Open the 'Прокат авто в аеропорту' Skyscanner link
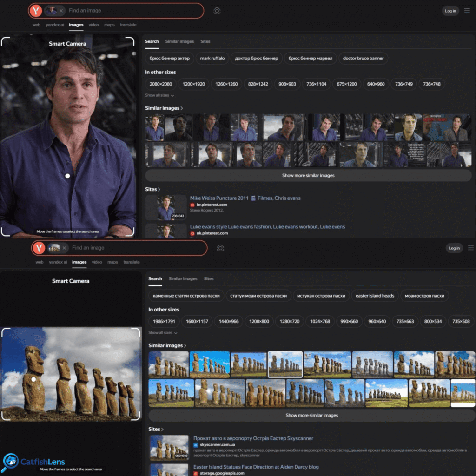476x476 pixels. pyautogui.click(x=253, y=438)
